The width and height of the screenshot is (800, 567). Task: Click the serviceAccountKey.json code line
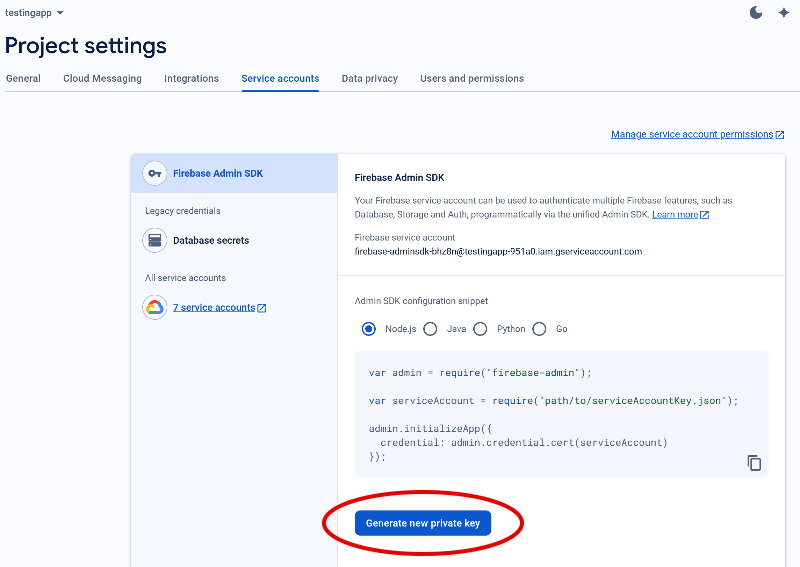click(x=554, y=401)
